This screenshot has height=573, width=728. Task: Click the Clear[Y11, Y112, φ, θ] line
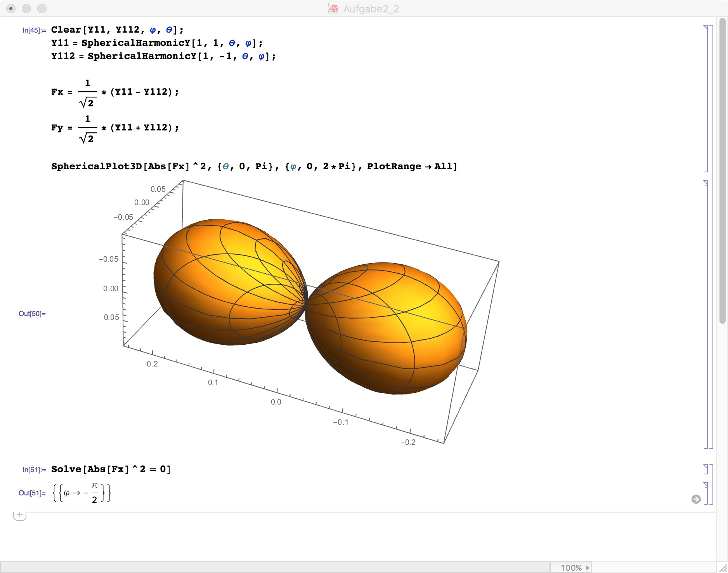[117, 30]
